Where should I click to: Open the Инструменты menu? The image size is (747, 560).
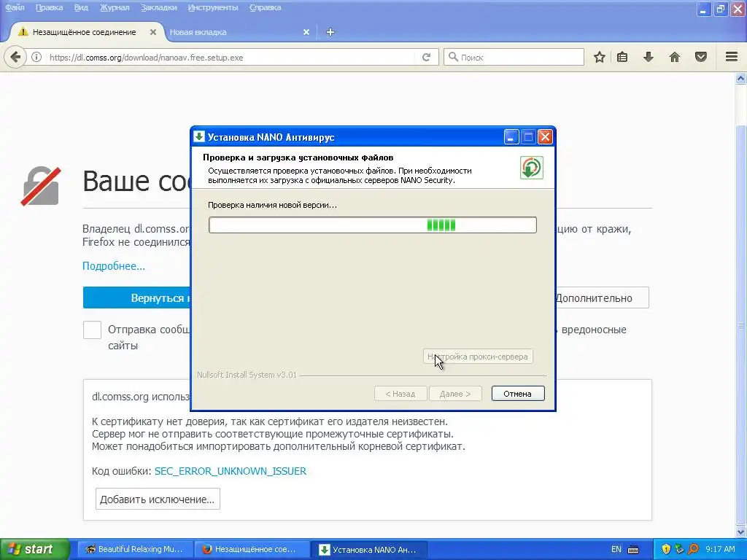tap(213, 7)
